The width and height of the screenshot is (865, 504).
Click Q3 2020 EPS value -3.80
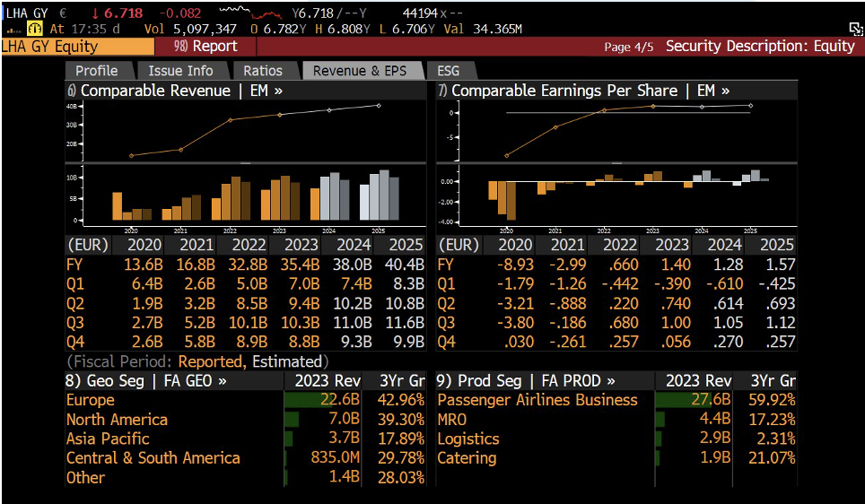[x=515, y=323]
